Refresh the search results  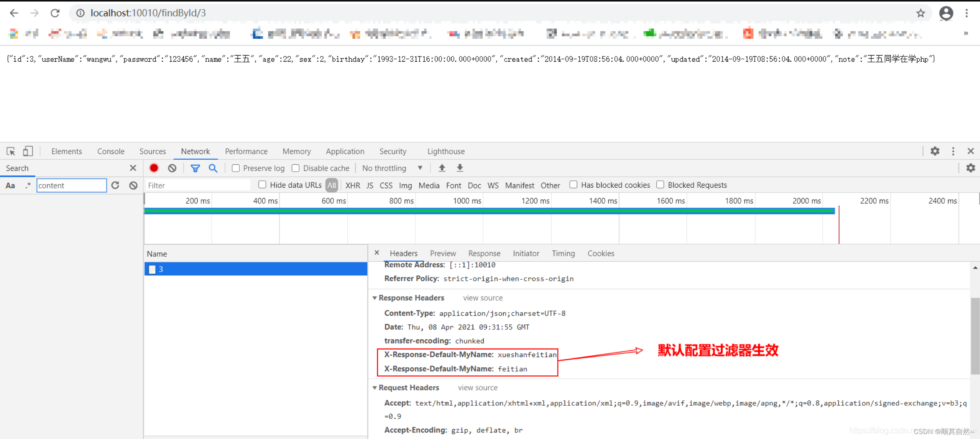(x=115, y=185)
